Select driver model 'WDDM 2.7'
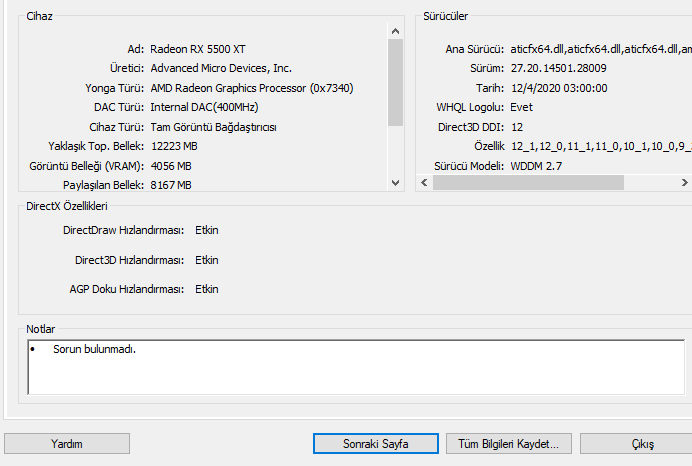The height and width of the screenshot is (466, 692). (x=536, y=166)
